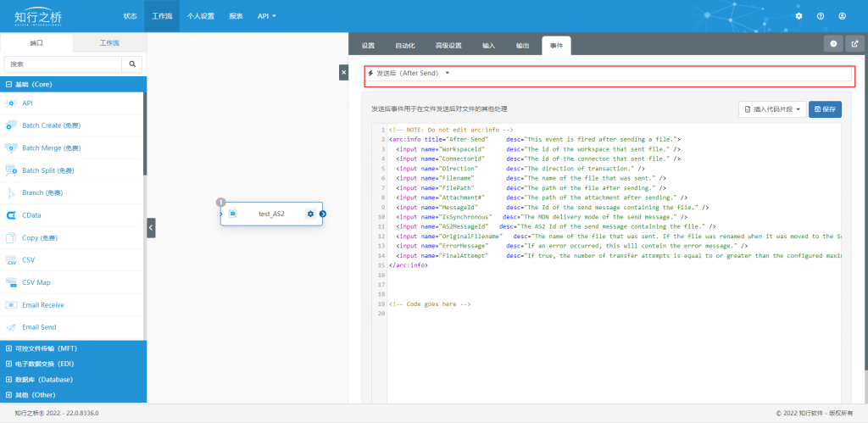Switch to the 工作流 sidebar tab
The width and height of the screenshot is (868, 423).
pos(109,42)
